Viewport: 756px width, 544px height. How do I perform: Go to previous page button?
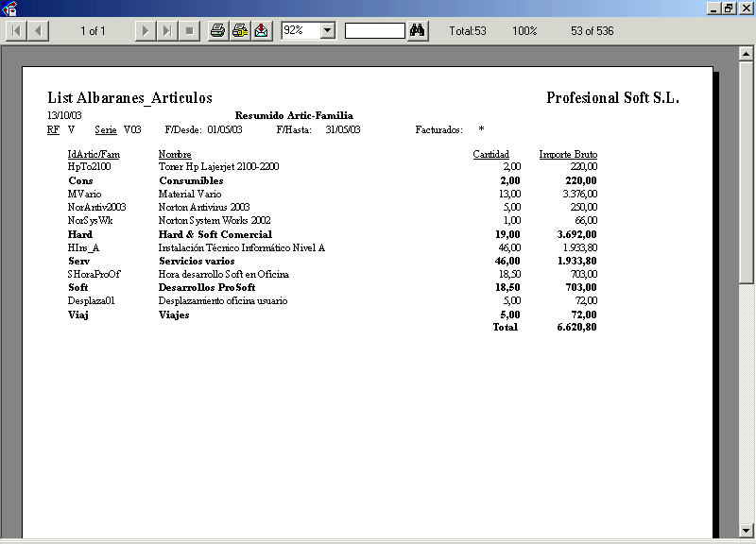pyautogui.click(x=39, y=31)
